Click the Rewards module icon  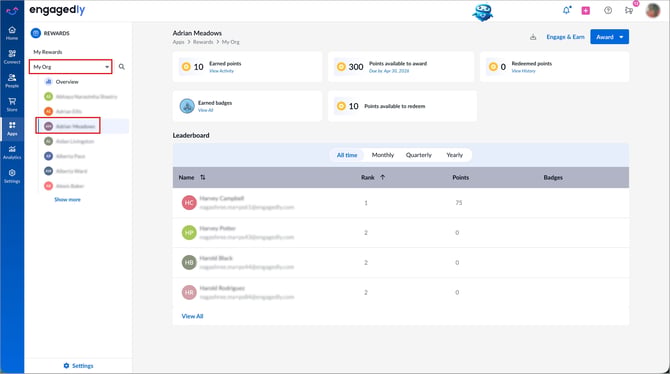click(36, 33)
